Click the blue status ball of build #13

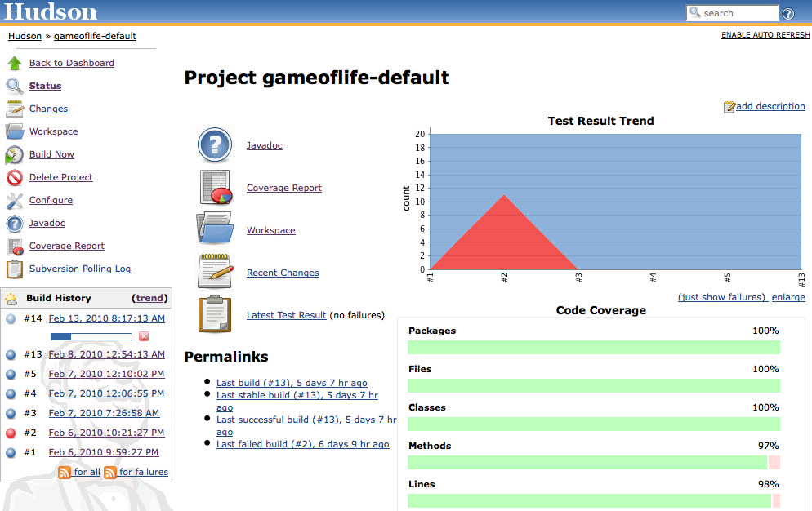point(11,354)
